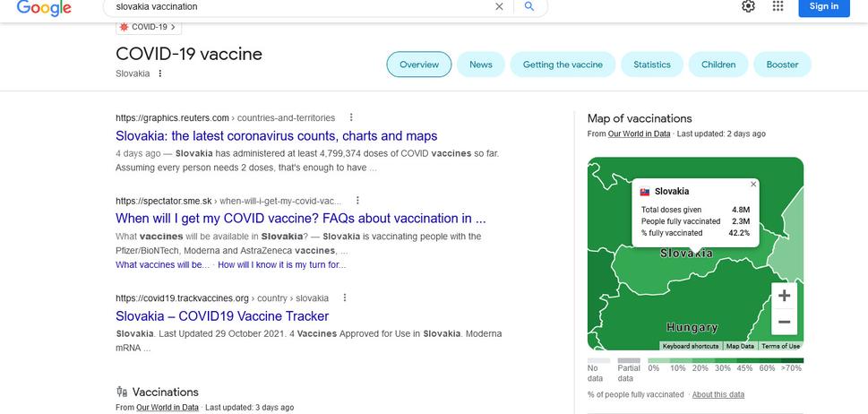Clear the search box with X icon
Screen dimensions: 868x414
499,6
